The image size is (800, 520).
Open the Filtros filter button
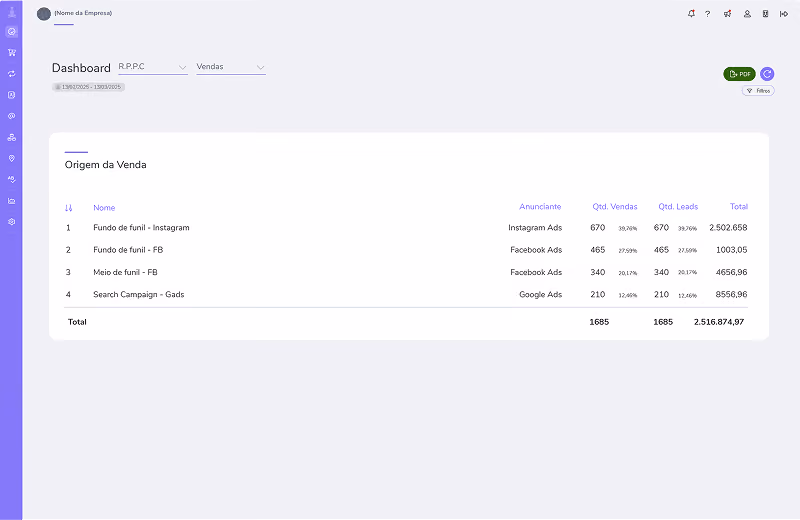pos(758,91)
